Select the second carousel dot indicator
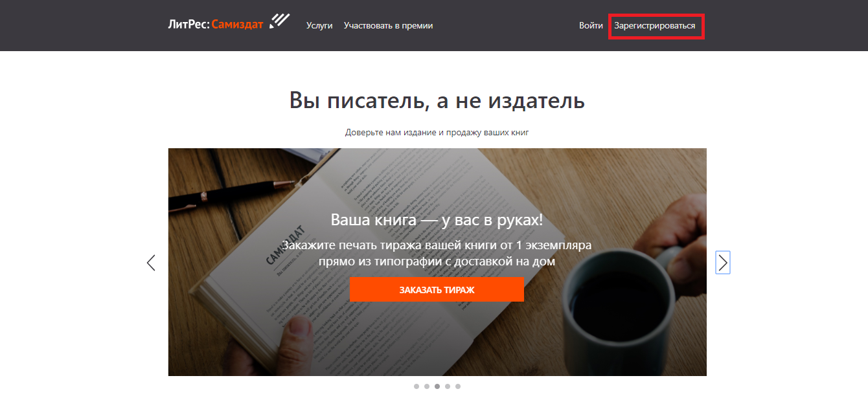The image size is (868, 400). (x=427, y=386)
